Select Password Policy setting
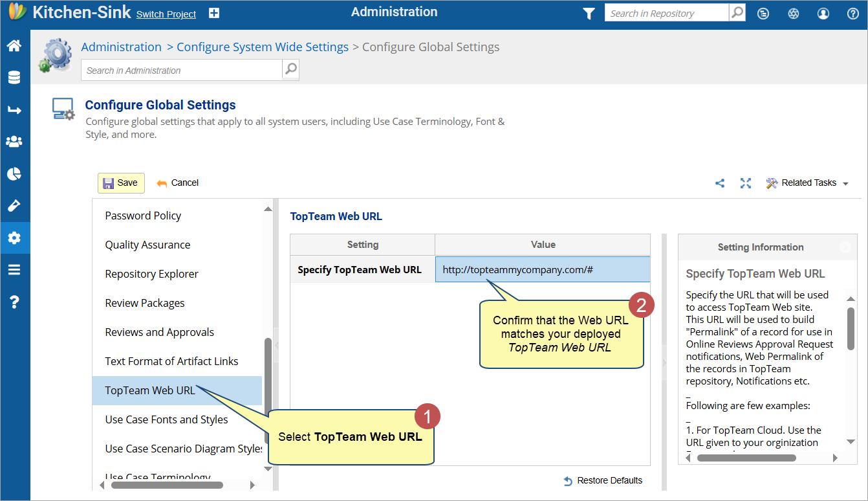This screenshot has height=501, width=868. 177,216
